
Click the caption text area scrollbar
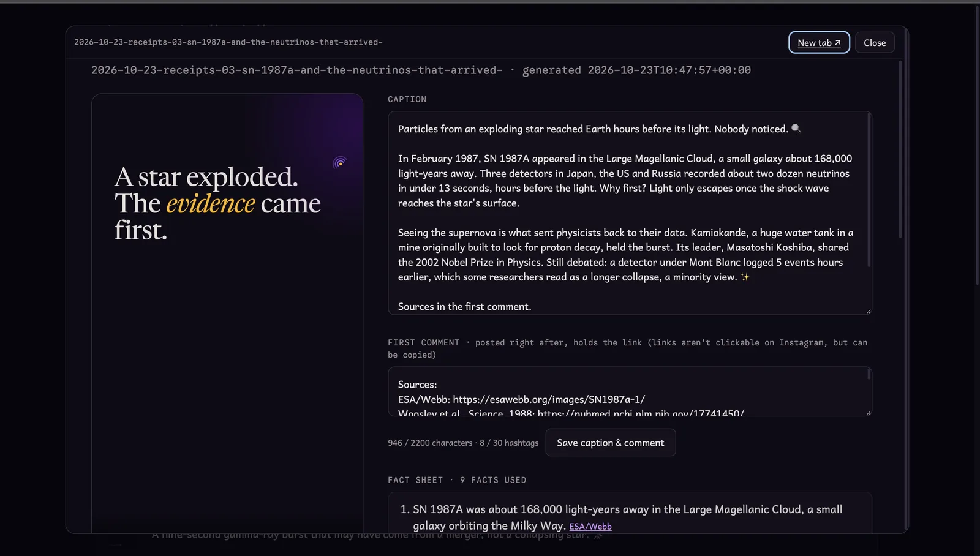[x=869, y=190]
